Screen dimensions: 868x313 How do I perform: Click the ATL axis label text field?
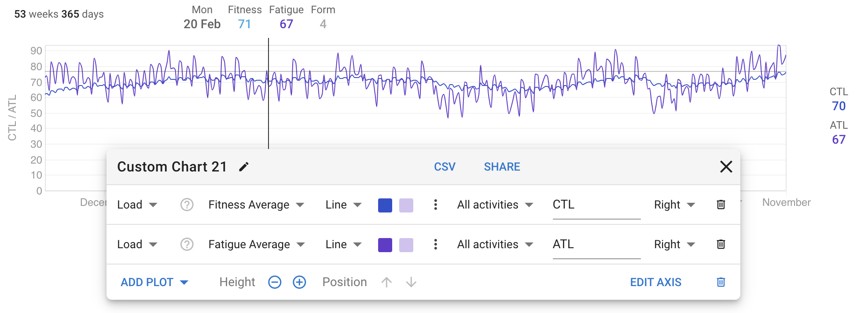[596, 244]
